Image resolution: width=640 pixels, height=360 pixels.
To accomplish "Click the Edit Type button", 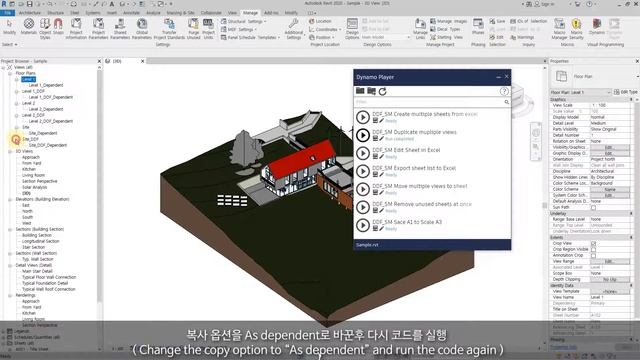I will [x=625, y=92].
